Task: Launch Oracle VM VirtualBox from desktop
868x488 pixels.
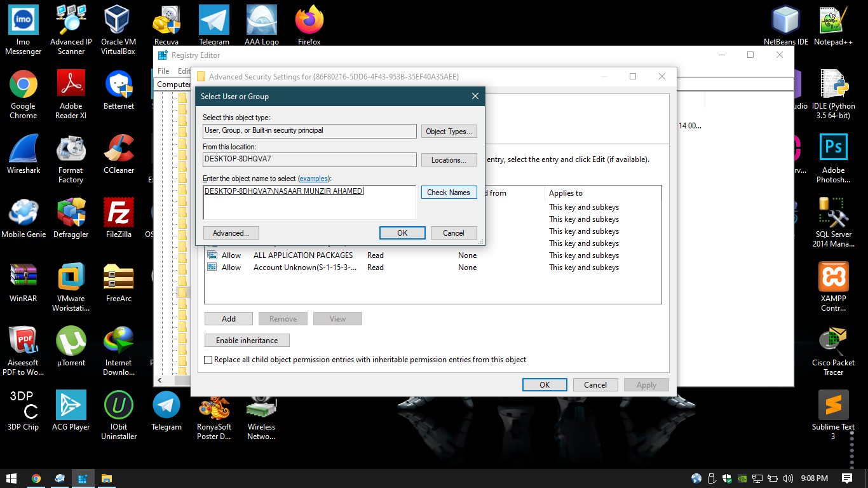Action: coord(118,30)
